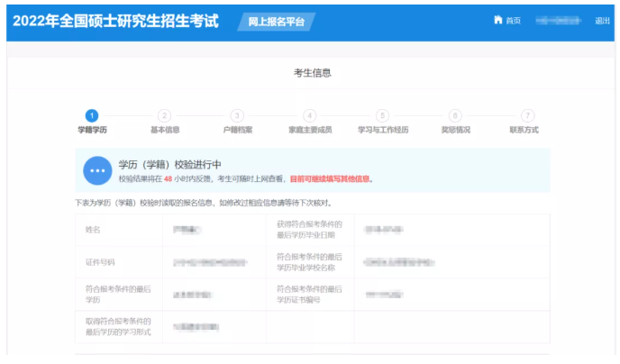Viewport: 620px width, 364px height.
Task: Click the 符合报考条件的最后学历 label
Action: click(x=118, y=295)
